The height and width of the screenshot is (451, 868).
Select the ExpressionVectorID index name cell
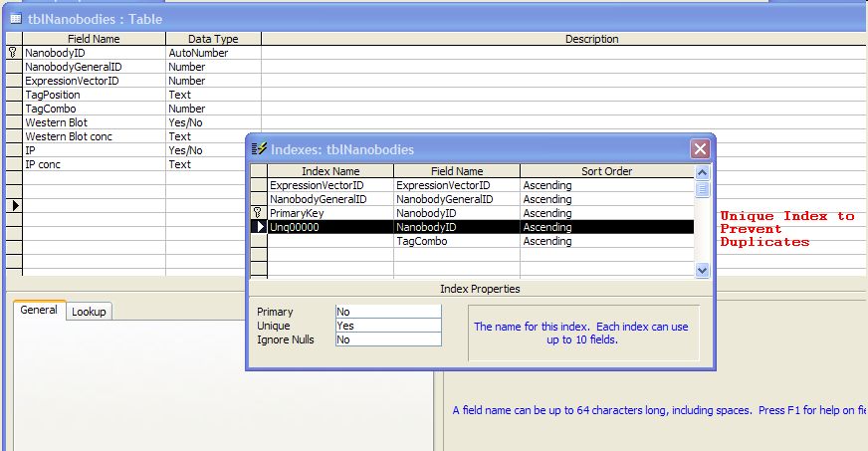pos(330,185)
